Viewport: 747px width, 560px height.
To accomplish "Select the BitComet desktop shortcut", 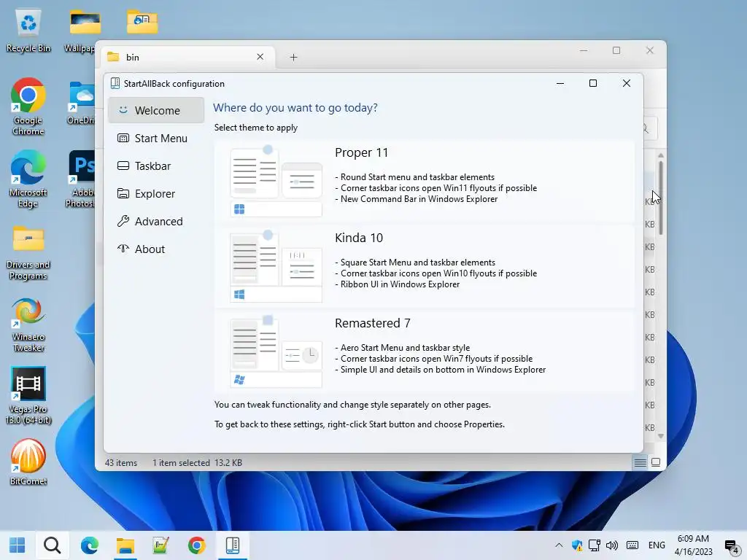I will [x=28, y=462].
